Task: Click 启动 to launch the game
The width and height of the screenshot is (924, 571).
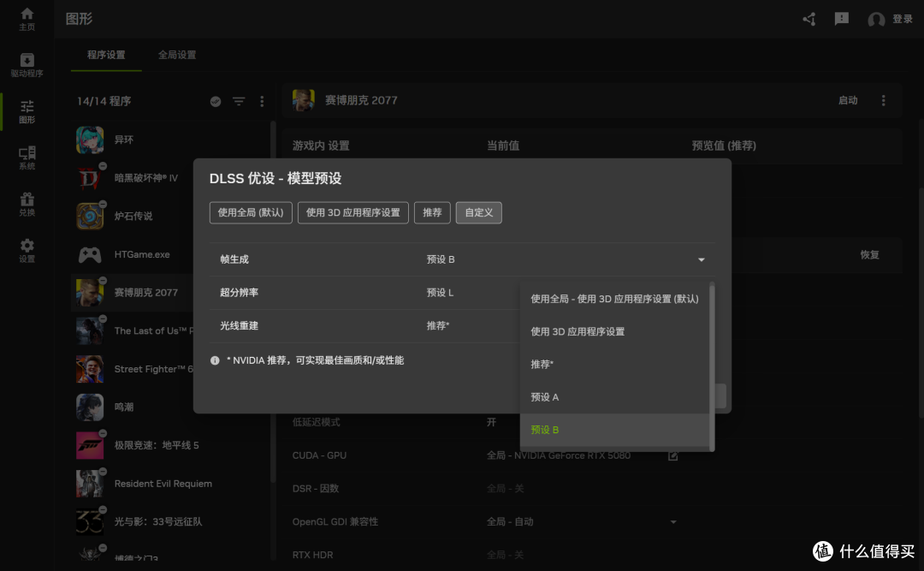Action: click(x=848, y=100)
